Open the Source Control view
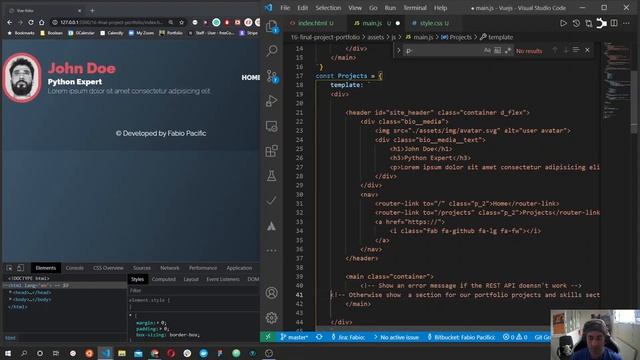 (272, 76)
